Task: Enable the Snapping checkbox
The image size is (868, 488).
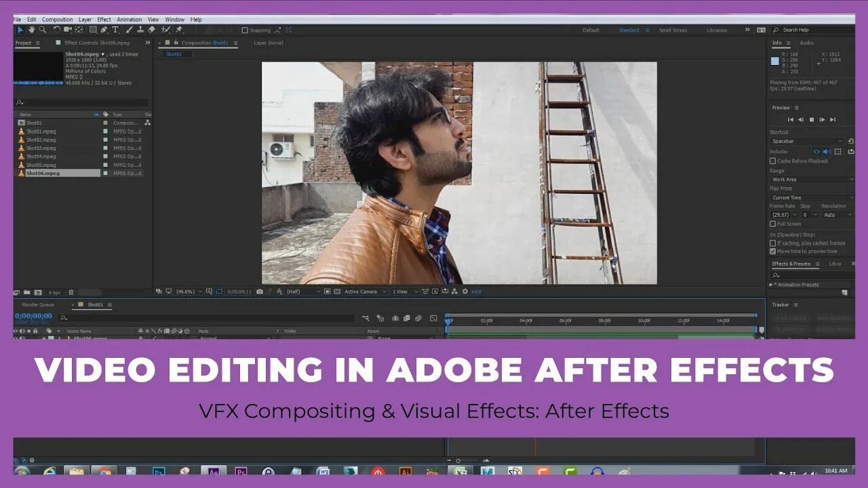Action: tap(245, 30)
